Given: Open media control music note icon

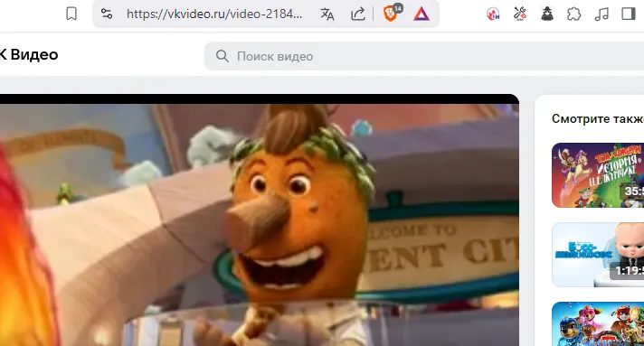Looking at the screenshot, I should pyautogui.click(x=601, y=14).
